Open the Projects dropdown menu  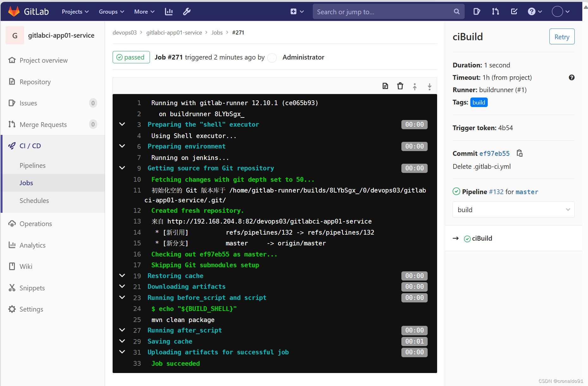pyautogui.click(x=75, y=12)
